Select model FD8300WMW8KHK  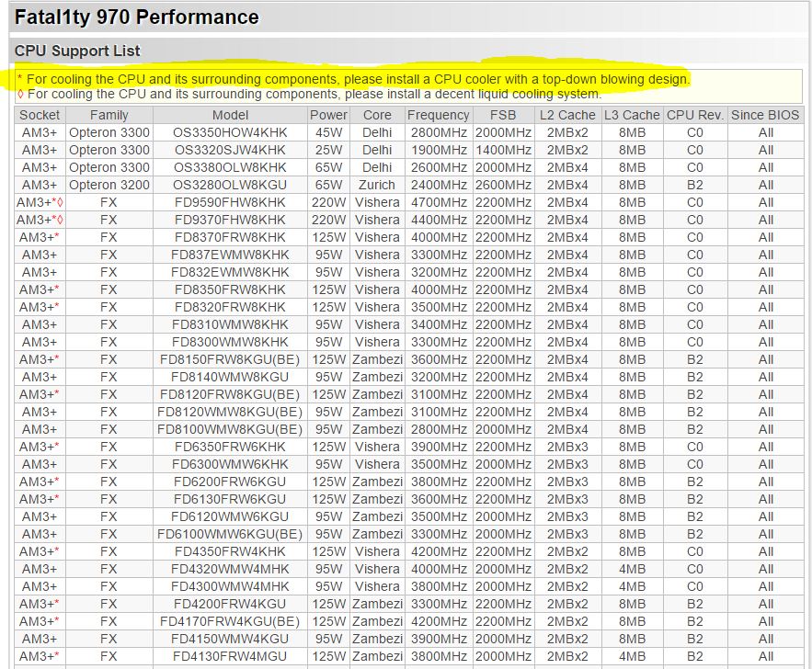point(230,342)
